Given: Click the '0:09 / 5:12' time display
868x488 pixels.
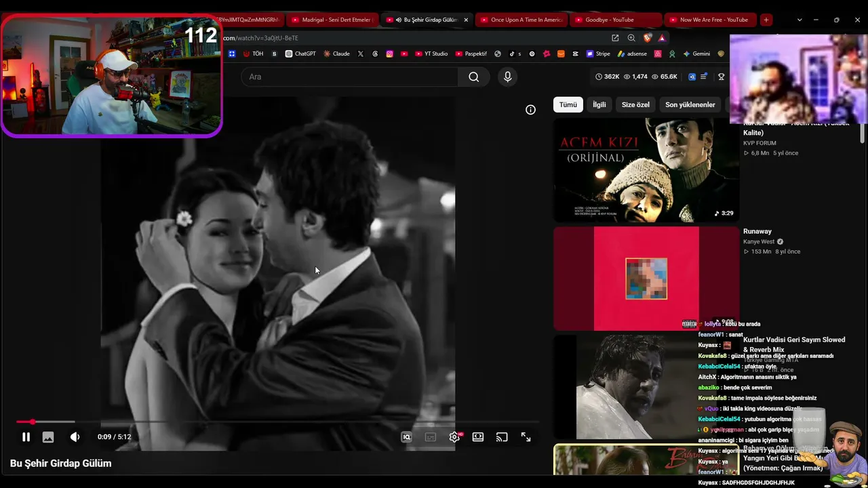Looking at the screenshot, I should click(114, 437).
